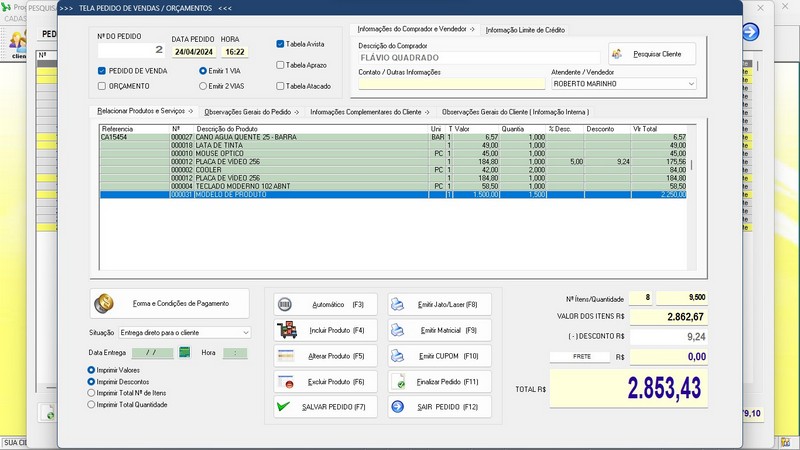Expand the Atendente / Vendedor dropdown
Image resolution: width=800 pixels, height=450 pixels.
pos(690,85)
